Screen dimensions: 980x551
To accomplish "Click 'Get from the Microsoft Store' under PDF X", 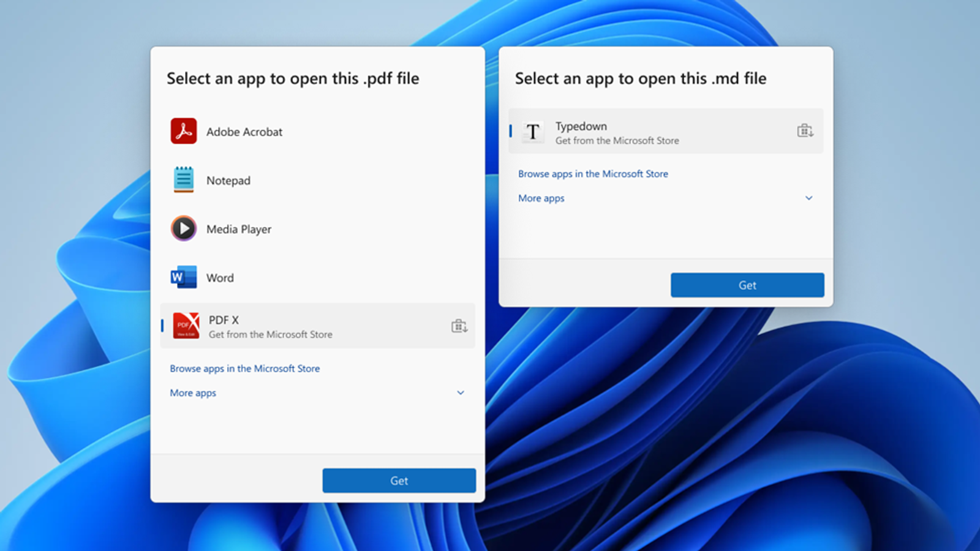I will click(271, 334).
